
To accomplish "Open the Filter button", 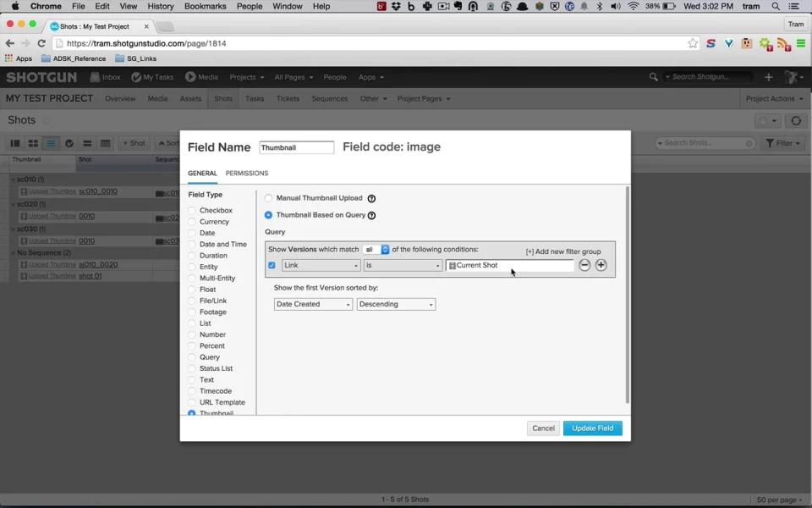I will point(783,143).
